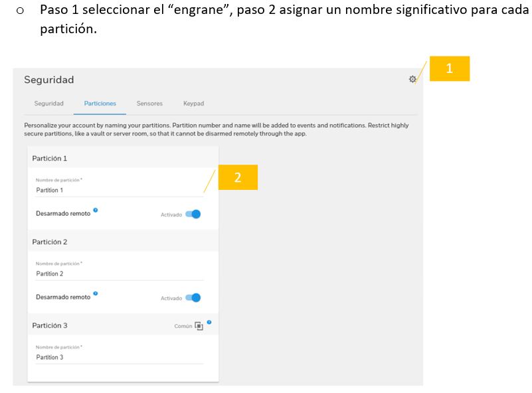Click the yellow callout box numbered 1
The image size is (532, 393).
click(450, 68)
